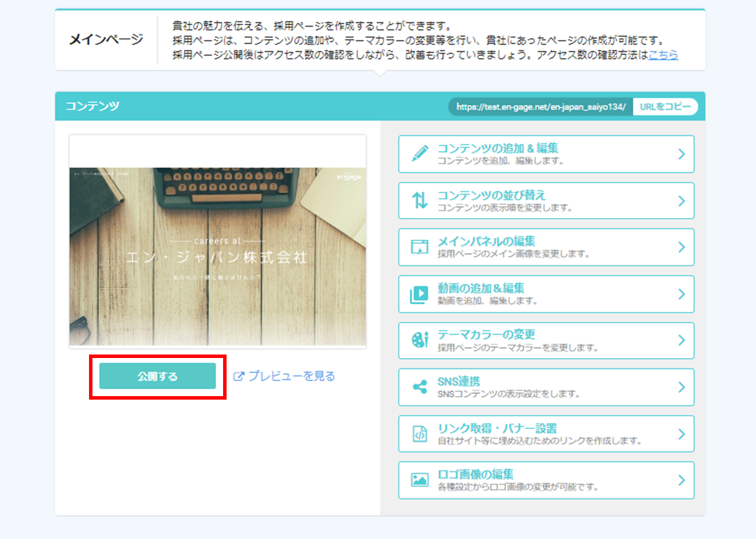The image size is (756, 539).
Task: Open SNS連携 via its chevron
Action: click(x=681, y=387)
